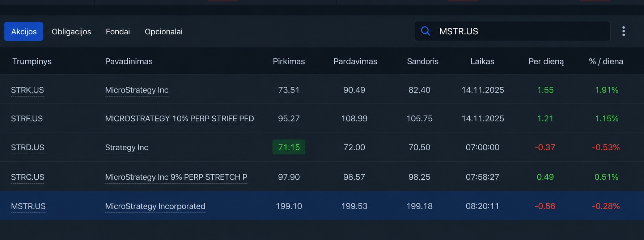644x240 pixels.
Task: Click highlighted bid price 71.15
Action: [289, 147]
